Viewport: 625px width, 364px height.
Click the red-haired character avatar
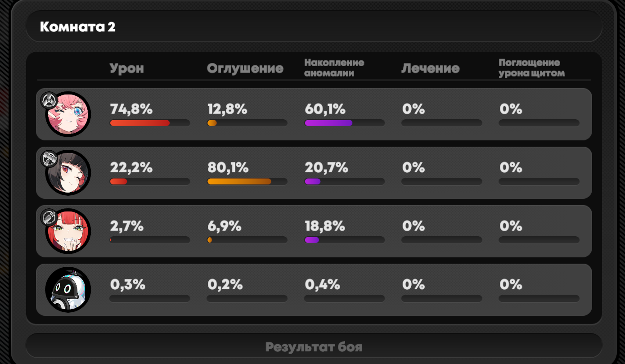(68, 231)
